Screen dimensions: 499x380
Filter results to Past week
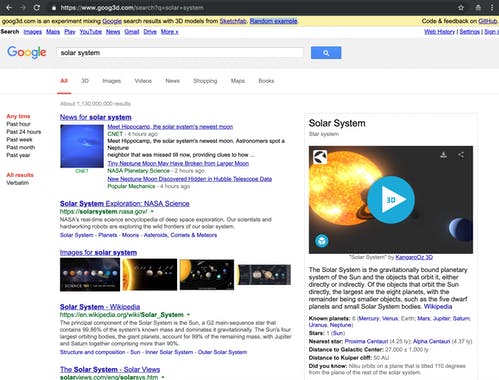19,140
